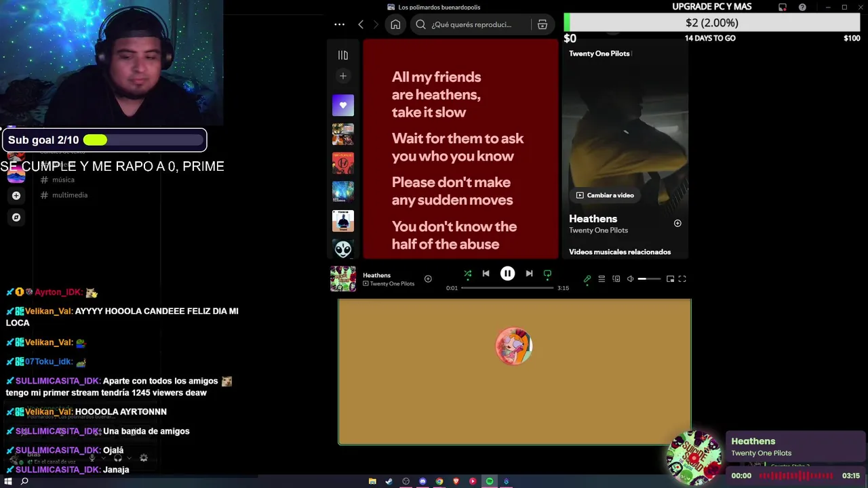The height and width of the screenshot is (488, 868).
Task: Add Heathens to Liked Songs in player bar
Action: tap(428, 279)
